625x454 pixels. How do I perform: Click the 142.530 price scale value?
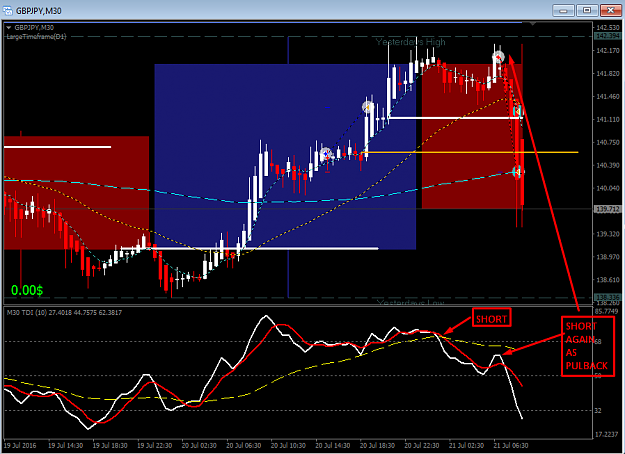(x=608, y=28)
